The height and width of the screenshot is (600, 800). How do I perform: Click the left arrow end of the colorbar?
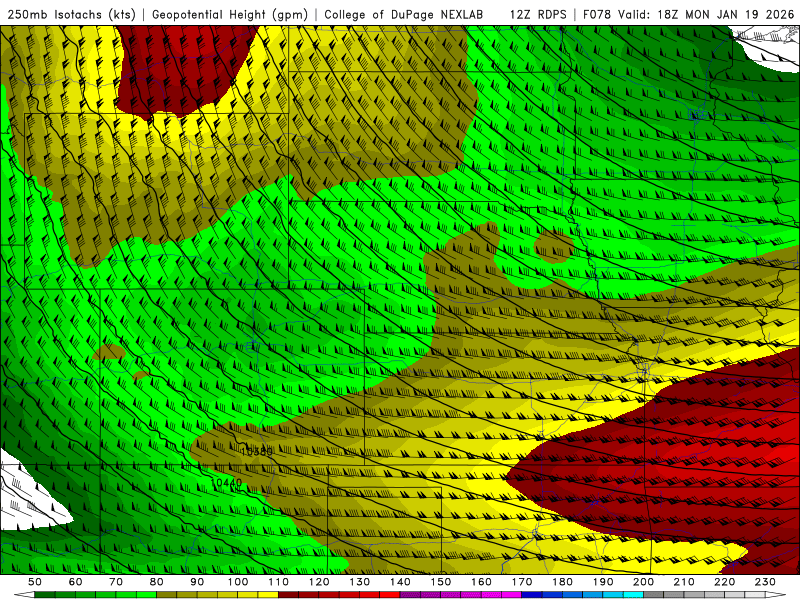(x=24, y=595)
